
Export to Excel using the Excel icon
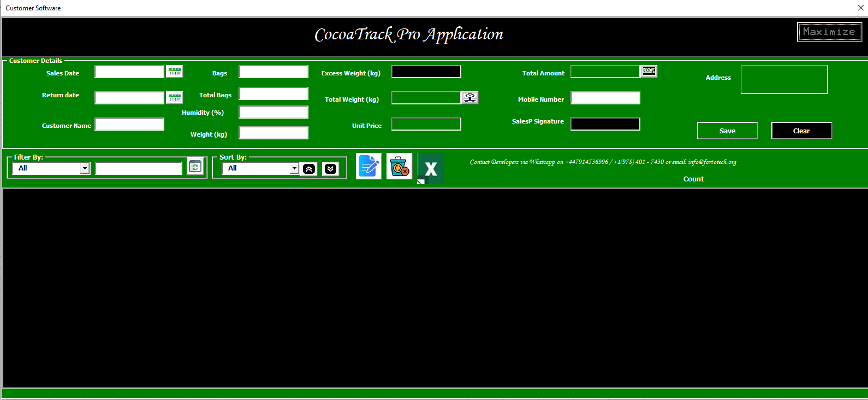(x=430, y=168)
